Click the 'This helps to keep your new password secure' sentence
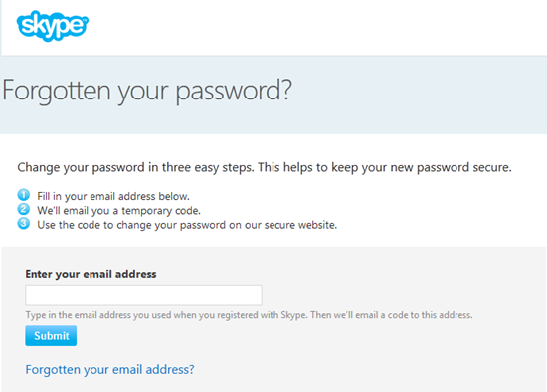This screenshot has height=392, width=547. pyautogui.click(x=385, y=167)
